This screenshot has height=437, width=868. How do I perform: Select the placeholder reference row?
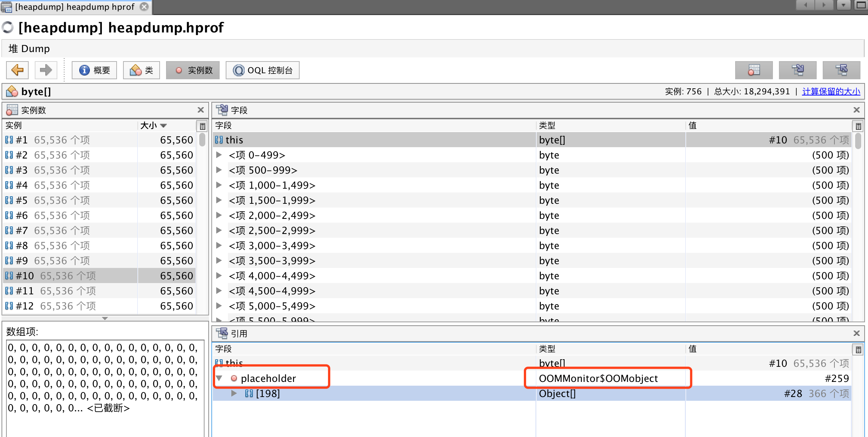[x=532, y=378]
